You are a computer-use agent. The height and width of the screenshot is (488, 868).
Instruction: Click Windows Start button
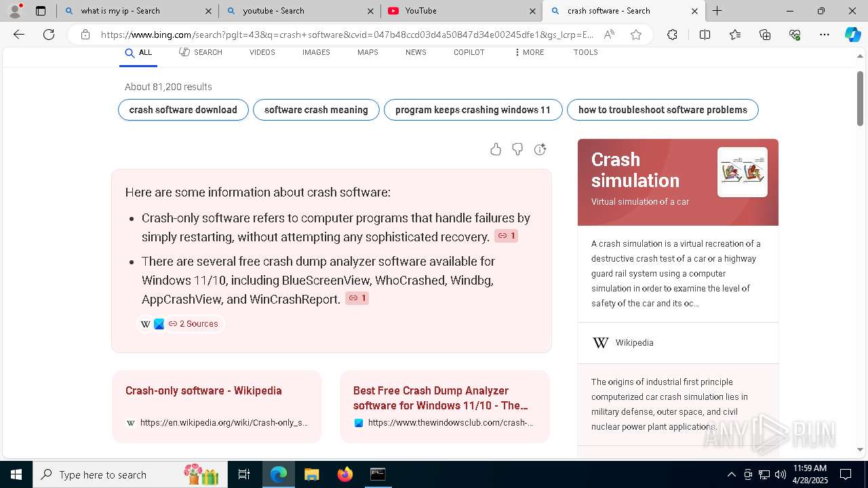pyautogui.click(x=16, y=474)
